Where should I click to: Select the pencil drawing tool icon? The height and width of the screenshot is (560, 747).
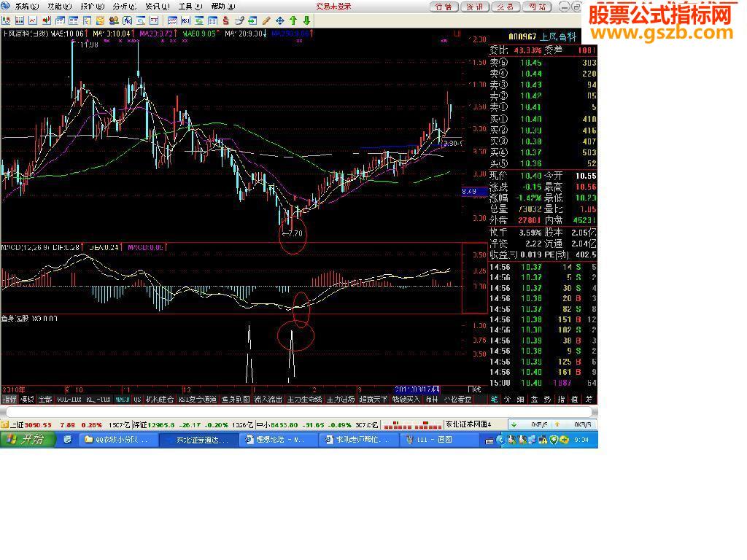(x=266, y=20)
